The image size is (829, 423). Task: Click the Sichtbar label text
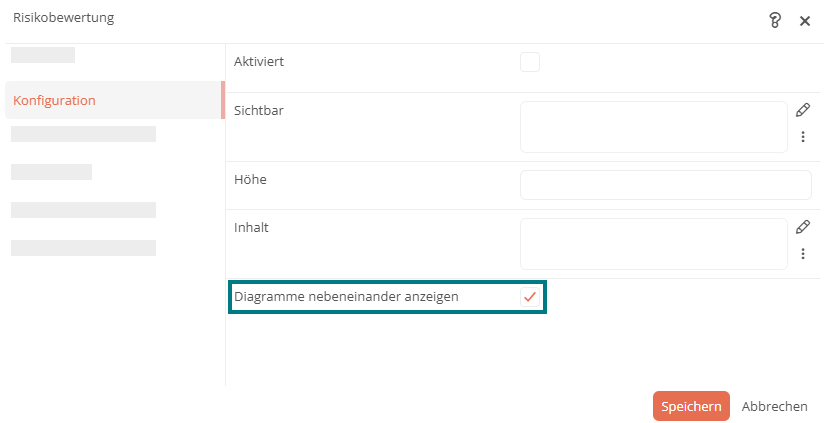(259, 110)
